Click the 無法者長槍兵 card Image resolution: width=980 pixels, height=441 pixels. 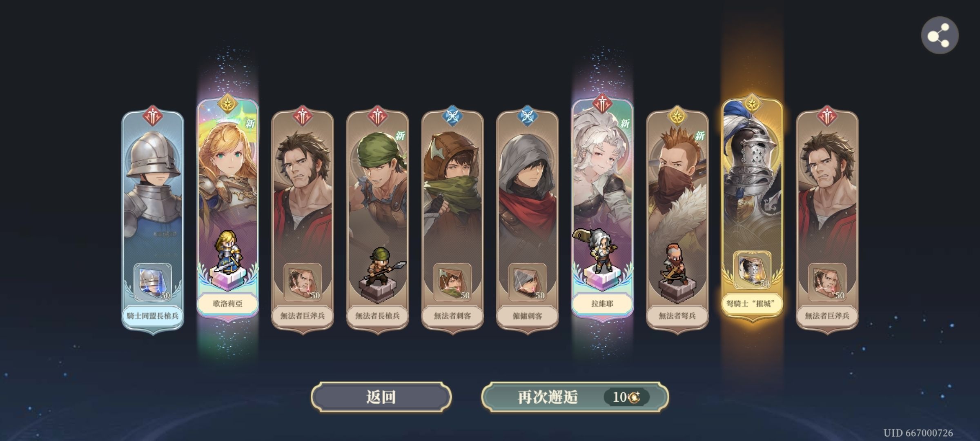pos(377,220)
